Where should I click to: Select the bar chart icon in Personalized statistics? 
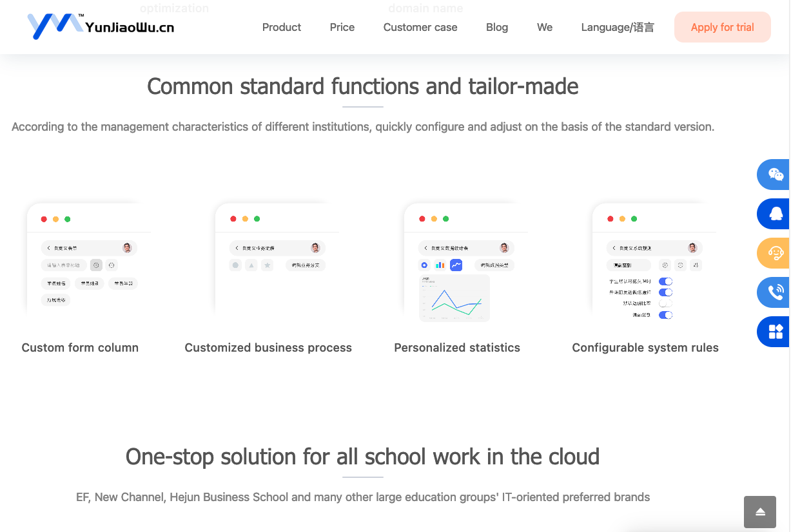pos(440,265)
